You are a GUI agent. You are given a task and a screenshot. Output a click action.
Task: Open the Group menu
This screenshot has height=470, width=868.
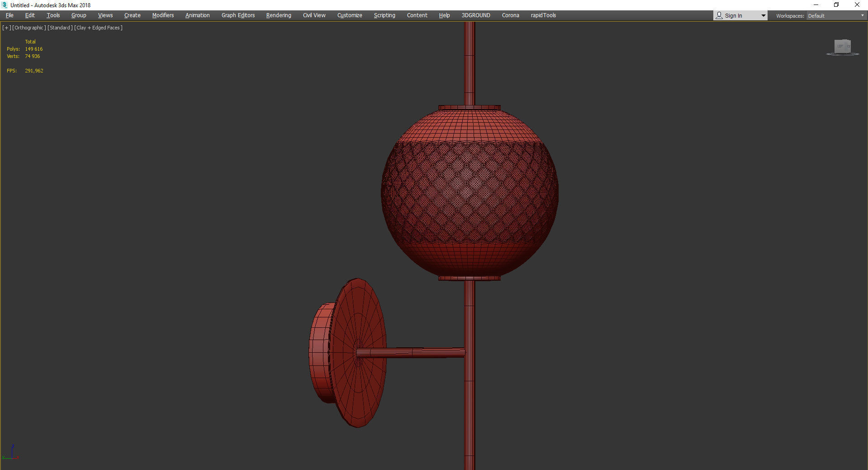pyautogui.click(x=79, y=15)
